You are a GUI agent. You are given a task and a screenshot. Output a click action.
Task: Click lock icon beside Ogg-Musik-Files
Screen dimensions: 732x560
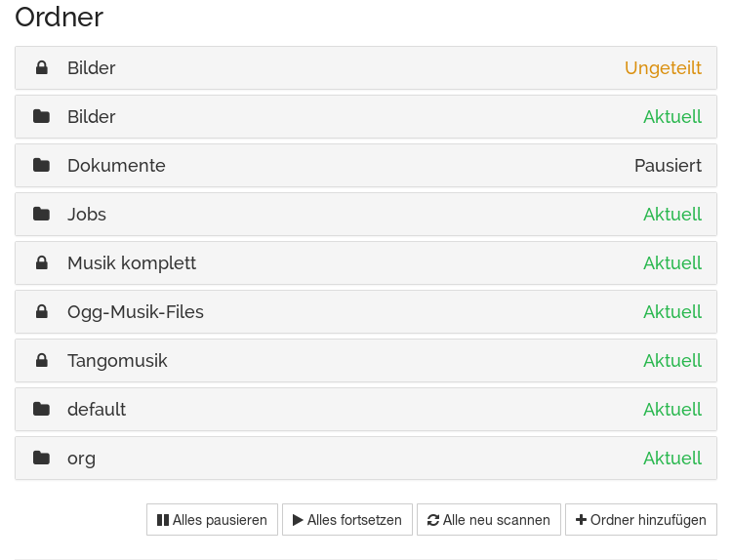click(42, 312)
